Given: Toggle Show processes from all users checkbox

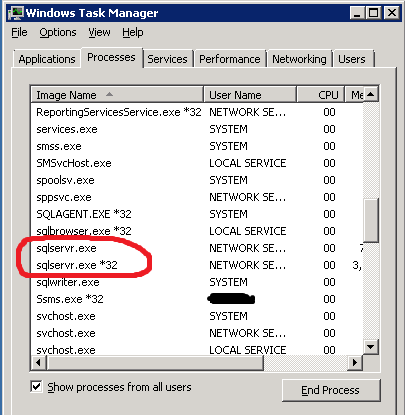Looking at the screenshot, I should point(36,387).
